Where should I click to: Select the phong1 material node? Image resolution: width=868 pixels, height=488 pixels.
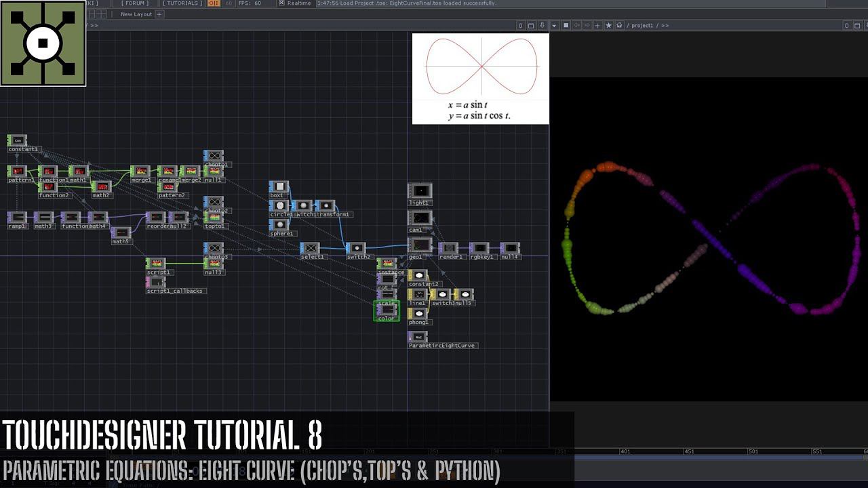(418, 313)
